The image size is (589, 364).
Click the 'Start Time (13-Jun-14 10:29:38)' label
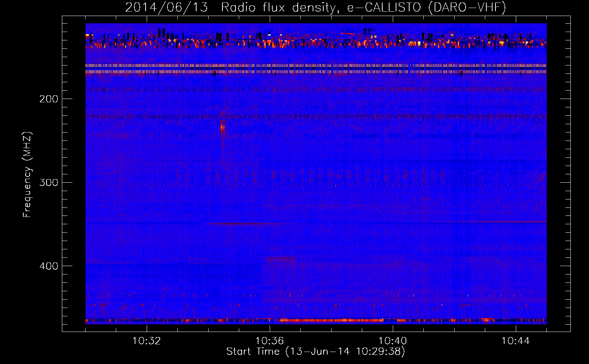[x=316, y=352]
